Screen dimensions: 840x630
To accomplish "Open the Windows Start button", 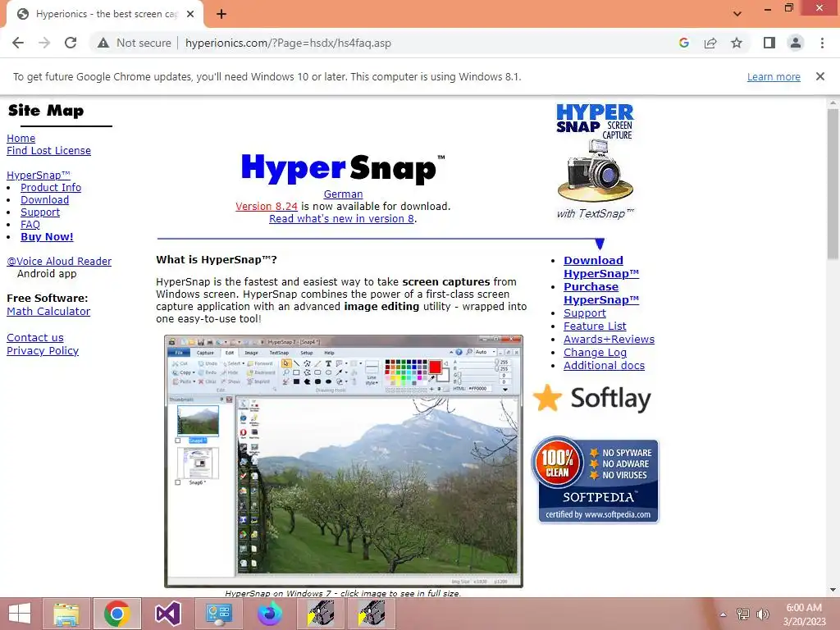I will [20, 614].
